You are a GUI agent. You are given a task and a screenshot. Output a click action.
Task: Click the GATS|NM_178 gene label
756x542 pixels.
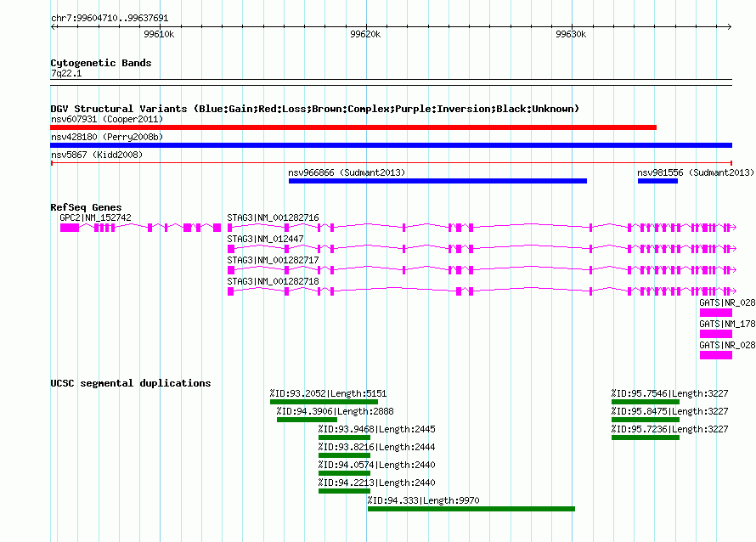pyautogui.click(x=727, y=324)
